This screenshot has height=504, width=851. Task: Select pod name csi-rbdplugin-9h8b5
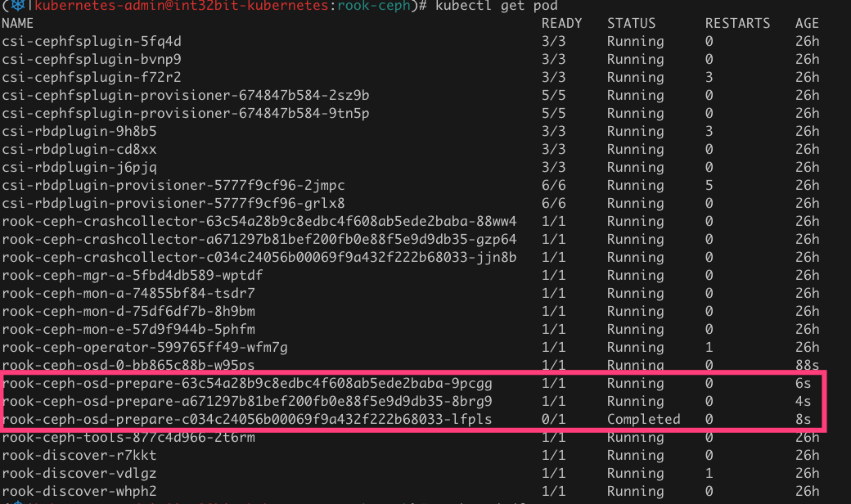coord(79,131)
